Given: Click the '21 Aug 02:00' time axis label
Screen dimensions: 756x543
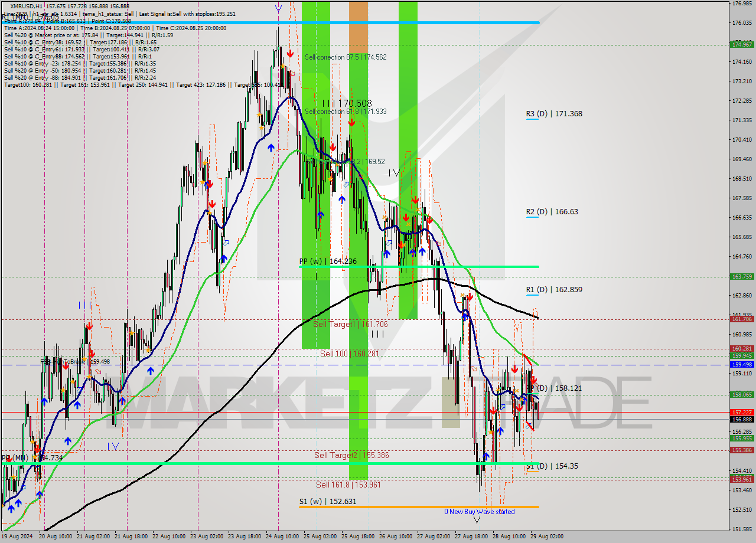Looking at the screenshot, I should pos(93,537).
